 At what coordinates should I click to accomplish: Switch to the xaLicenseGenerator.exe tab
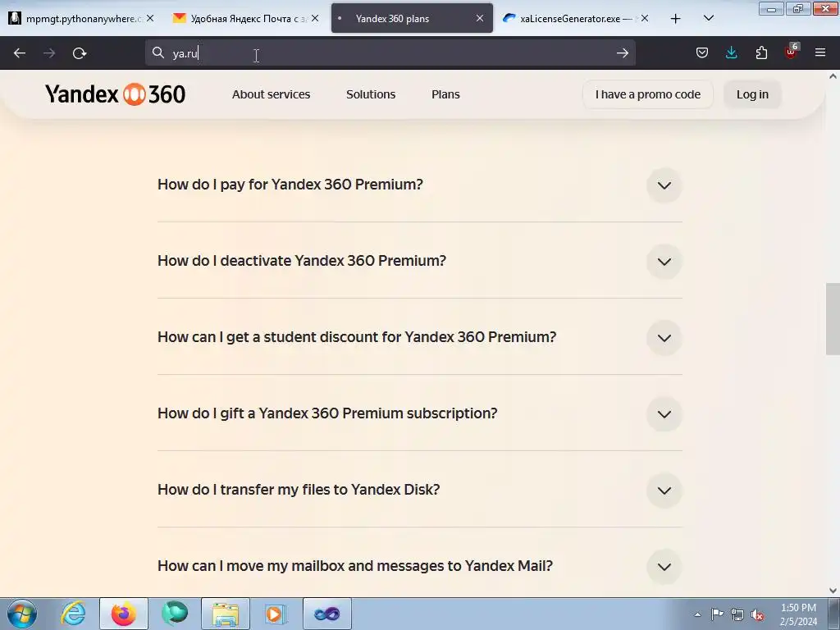coord(576,19)
